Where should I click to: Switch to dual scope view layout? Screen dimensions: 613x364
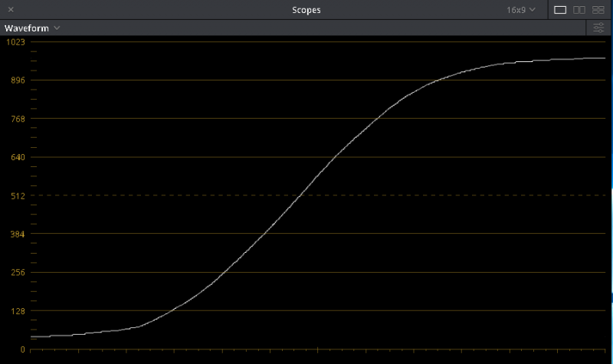[579, 10]
